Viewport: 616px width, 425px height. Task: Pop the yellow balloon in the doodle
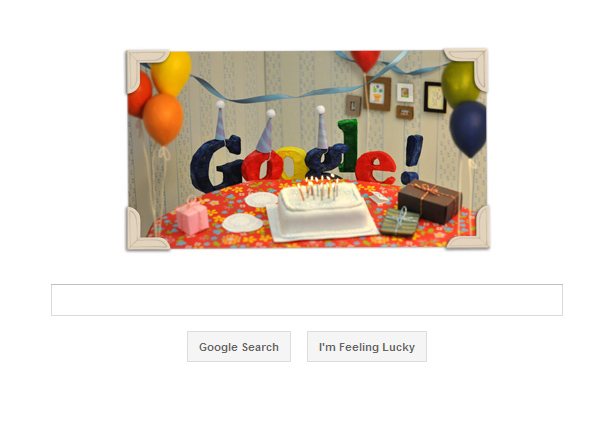pyautogui.click(x=171, y=73)
